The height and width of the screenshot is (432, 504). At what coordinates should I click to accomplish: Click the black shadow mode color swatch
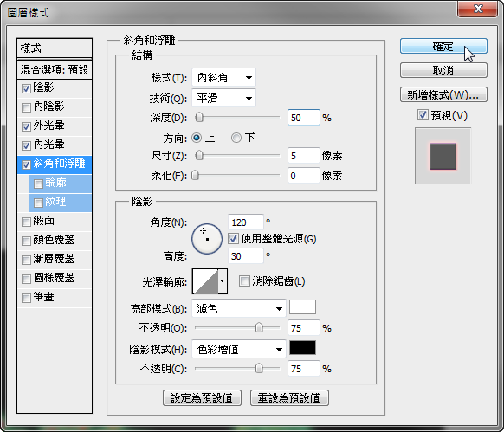tap(302, 348)
